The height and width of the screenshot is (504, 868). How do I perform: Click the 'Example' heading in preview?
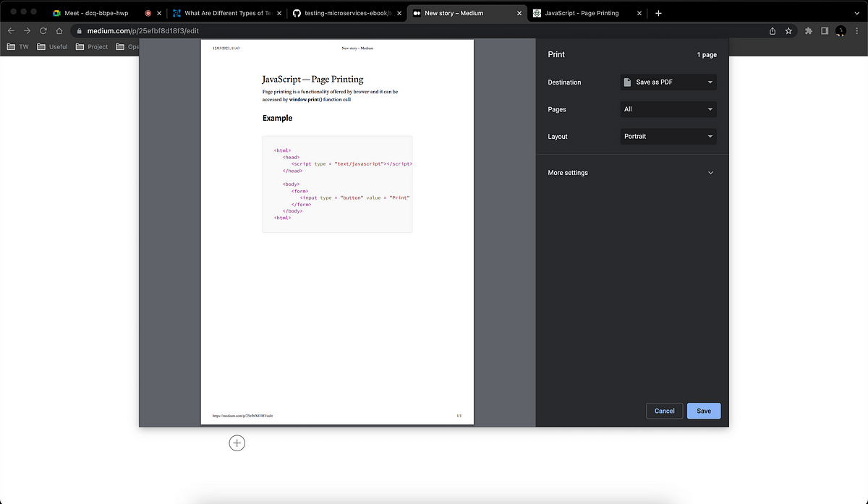tap(278, 118)
